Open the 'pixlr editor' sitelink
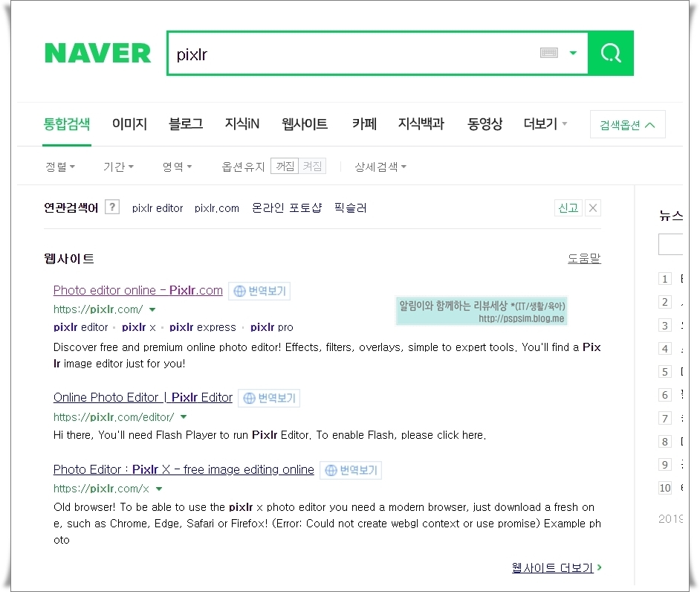700x592 pixels. tap(81, 327)
